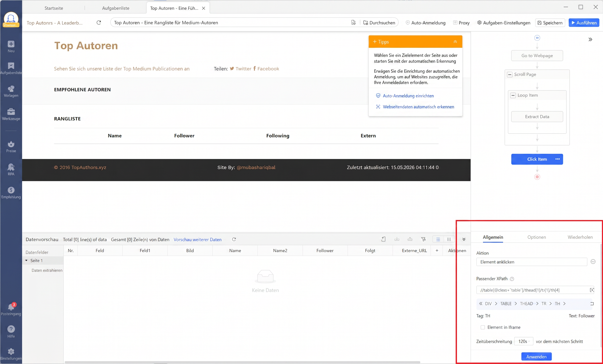
Task: Open Auto-Anmeldung settings
Action: (426, 23)
